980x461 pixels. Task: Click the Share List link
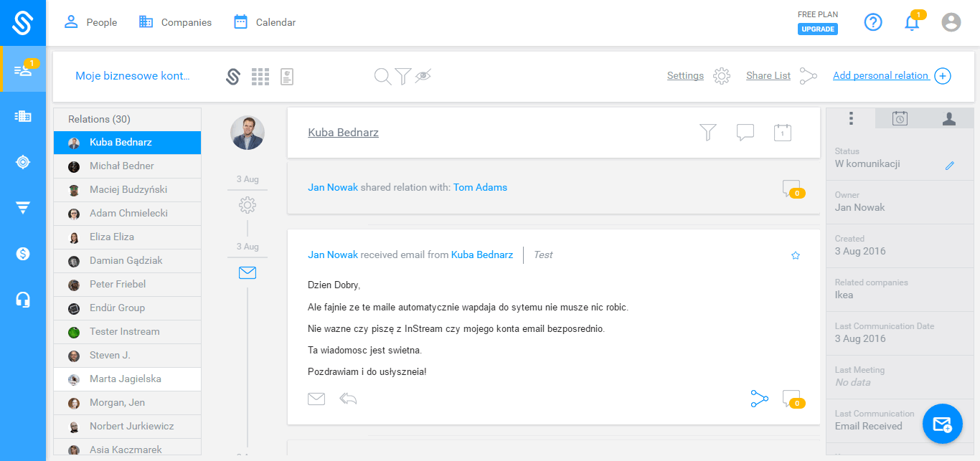768,75
